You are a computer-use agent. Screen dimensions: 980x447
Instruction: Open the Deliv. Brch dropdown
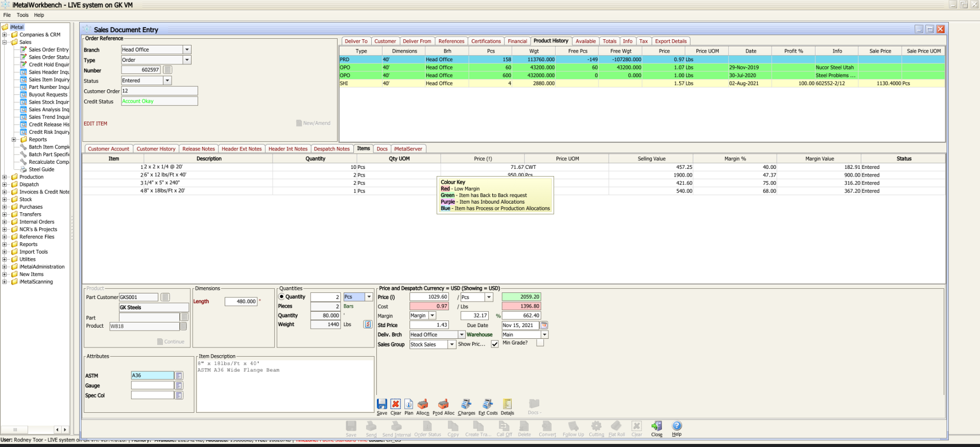(462, 335)
